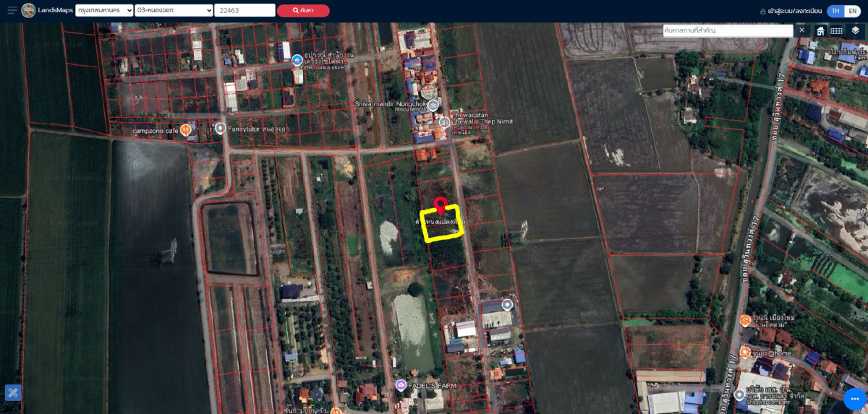Focus the ค้นหาสถานที่สำคัญ place search box

728,30
